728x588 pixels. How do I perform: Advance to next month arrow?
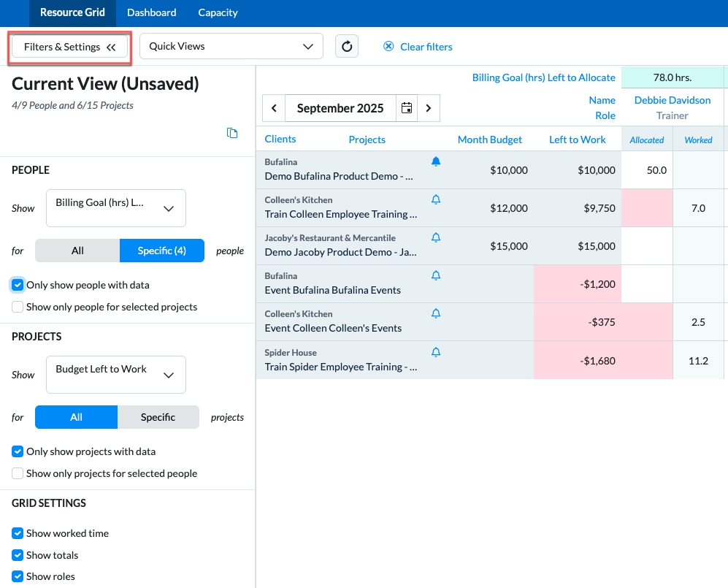[x=429, y=108]
